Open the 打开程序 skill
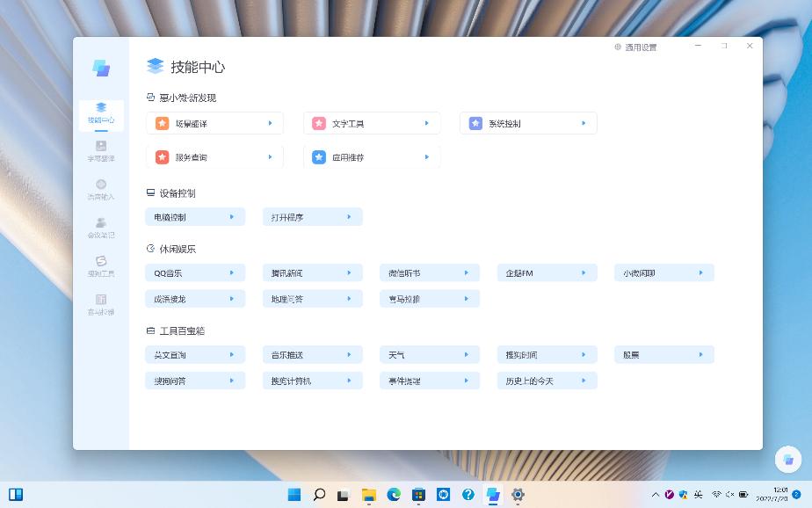 tap(312, 216)
